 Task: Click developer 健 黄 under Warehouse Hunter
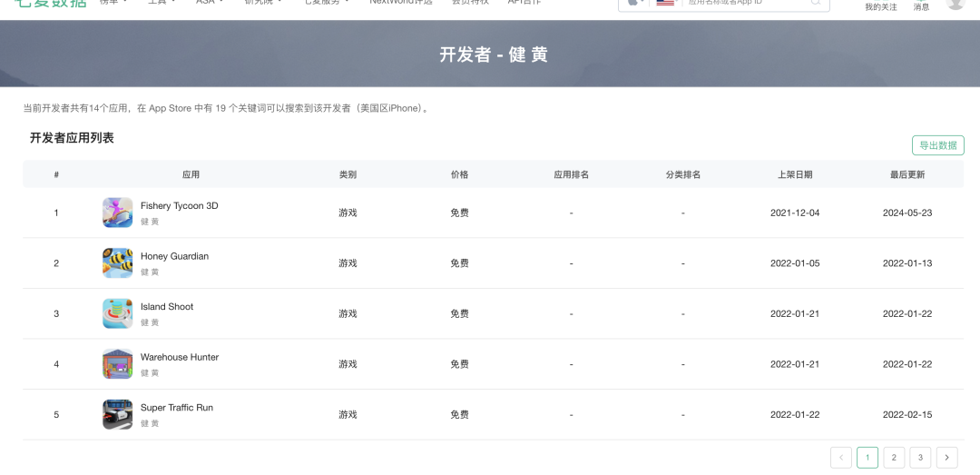(150, 373)
